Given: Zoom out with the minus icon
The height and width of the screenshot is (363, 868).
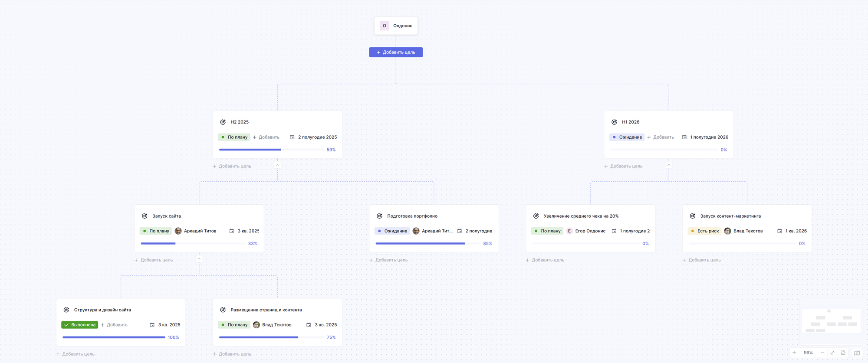Looking at the screenshot, I should (x=822, y=353).
